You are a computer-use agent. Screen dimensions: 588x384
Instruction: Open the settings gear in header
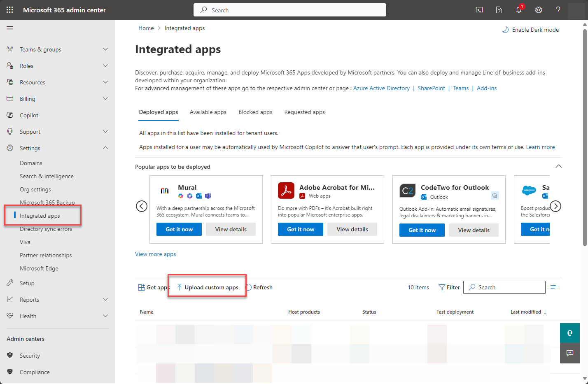coord(539,10)
